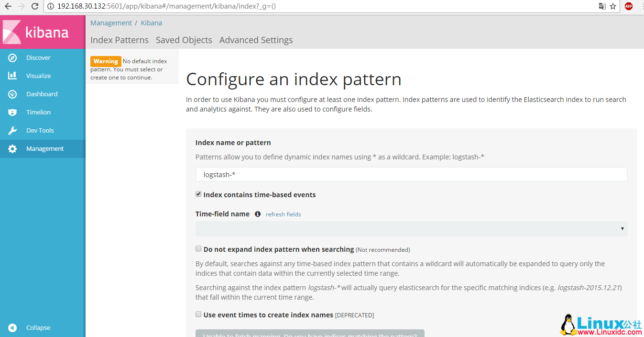Click the Management gear icon
Image resolution: width=644 pixels, height=337 pixels.
pos(12,149)
